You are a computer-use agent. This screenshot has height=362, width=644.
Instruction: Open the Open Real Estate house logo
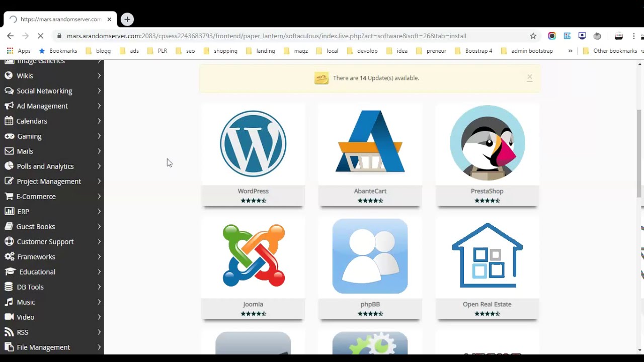point(487,255)
